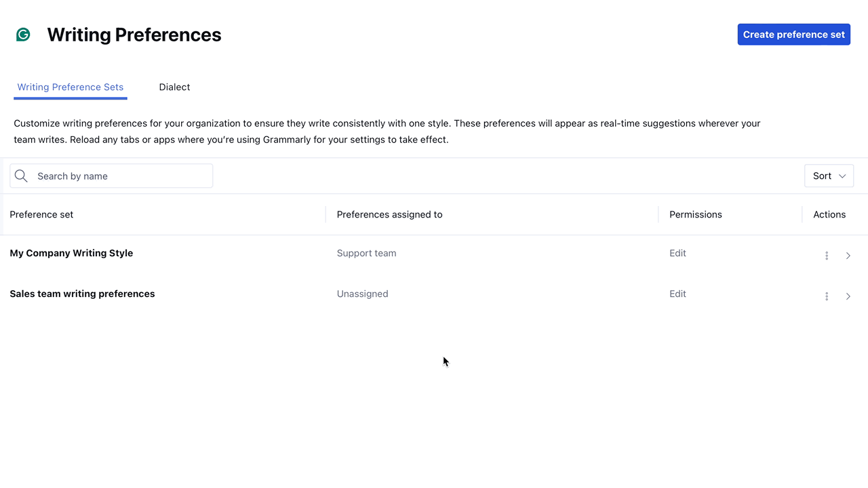Click Edit permission for My Company Writing Style
Viewport: 868px width, 488px height.
pos(677,253)
